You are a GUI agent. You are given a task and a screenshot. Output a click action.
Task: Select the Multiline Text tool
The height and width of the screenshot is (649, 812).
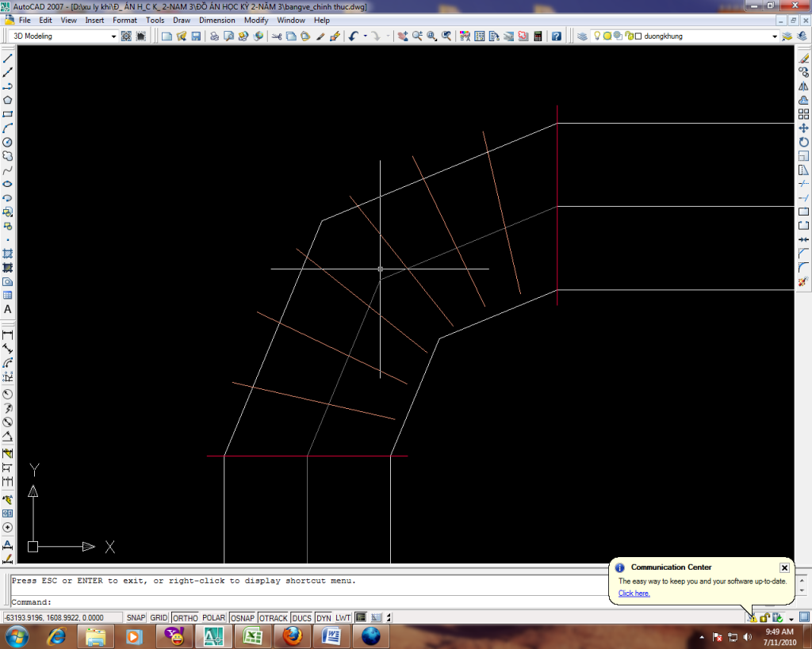tap(7, 310)
